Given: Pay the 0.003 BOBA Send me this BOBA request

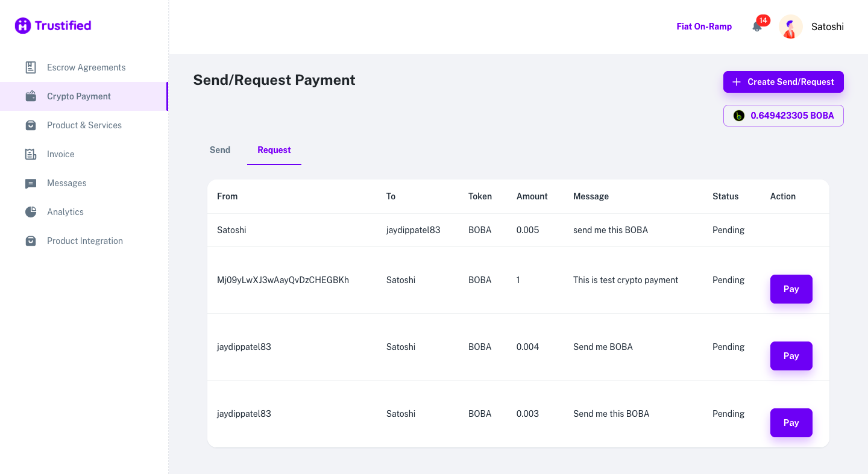Looking at the screenshot, I should tap(791, 423).
